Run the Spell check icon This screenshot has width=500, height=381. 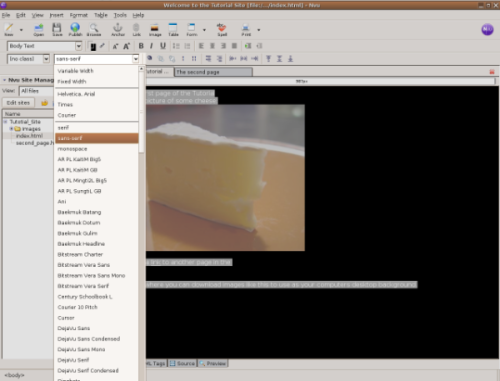point(222,29)
